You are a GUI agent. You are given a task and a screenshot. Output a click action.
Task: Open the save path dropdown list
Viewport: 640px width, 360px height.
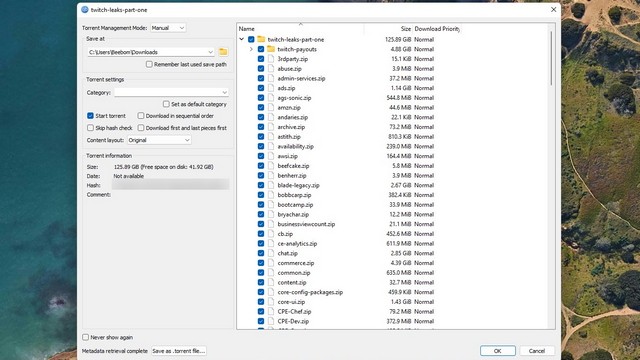[210, 52]
